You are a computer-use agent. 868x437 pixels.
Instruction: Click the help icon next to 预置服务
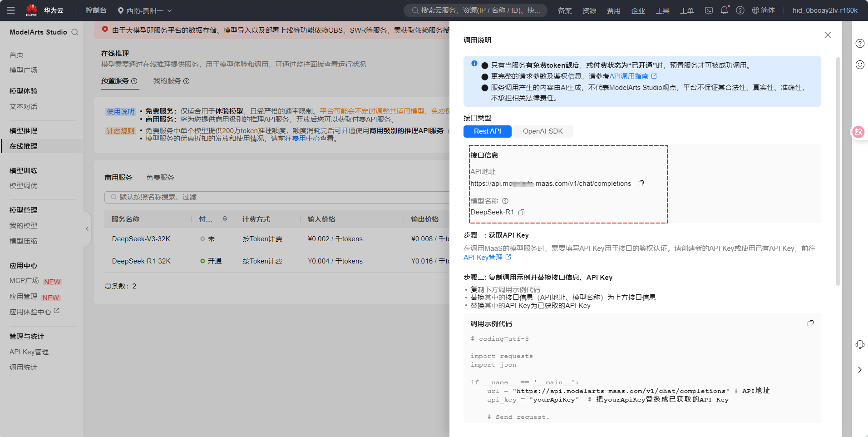(x=134, y=81)
